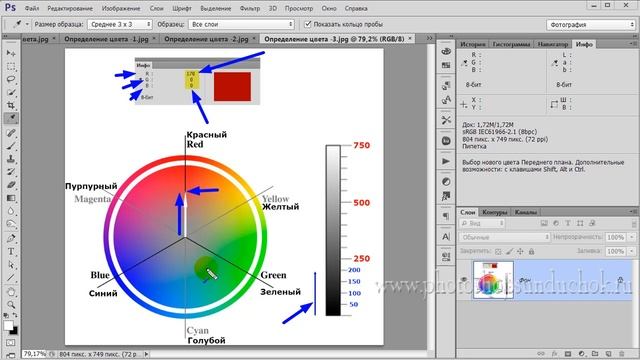
Task: Click the foreground color swatch
Action: pos(8,326)
